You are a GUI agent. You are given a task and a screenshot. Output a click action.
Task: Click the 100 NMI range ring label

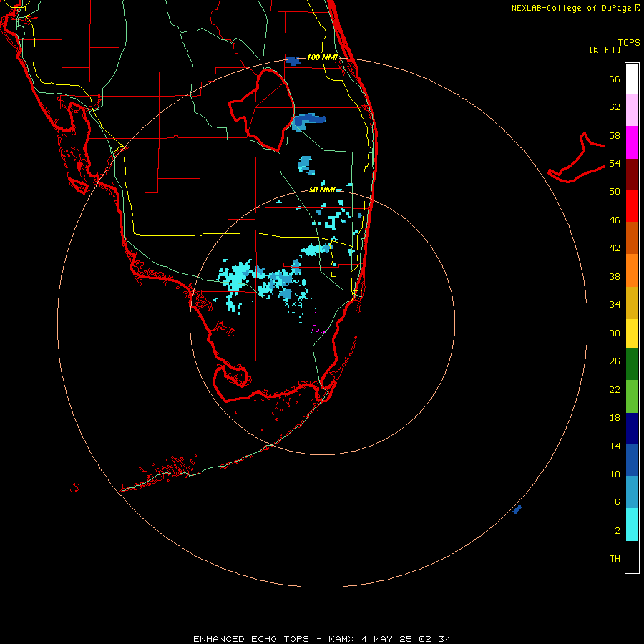[322, 57]
